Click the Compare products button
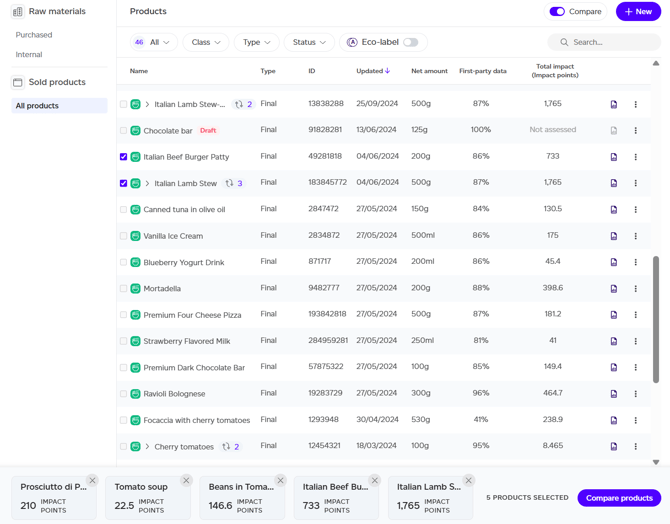The width and height of the screenshot is (670, 524). pos(619,498)
